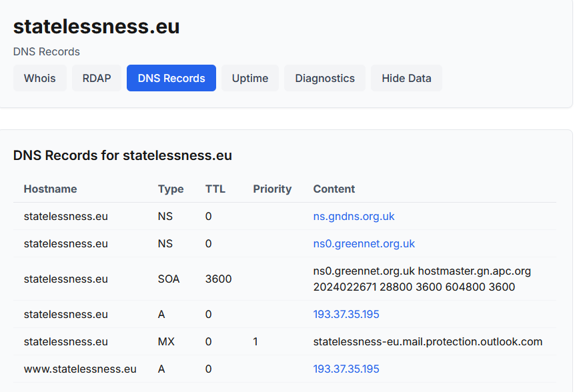
Task: Click the IP link in the statelessness.eu A record
Action: tap(346, 314)
